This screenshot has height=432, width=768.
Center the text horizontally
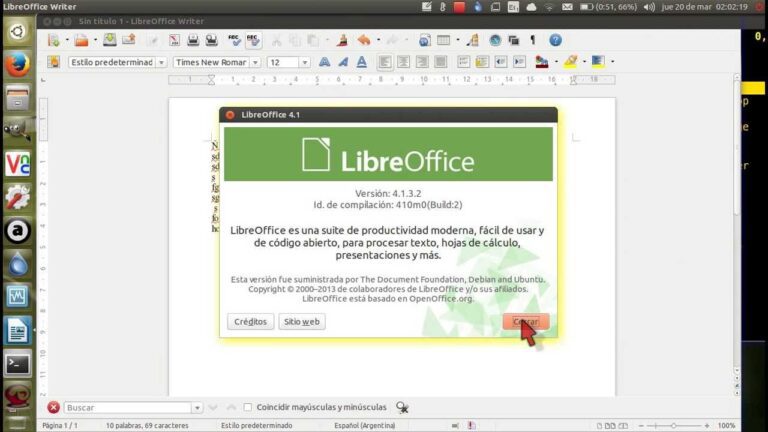pyautogui.click(x=404, y=62)
